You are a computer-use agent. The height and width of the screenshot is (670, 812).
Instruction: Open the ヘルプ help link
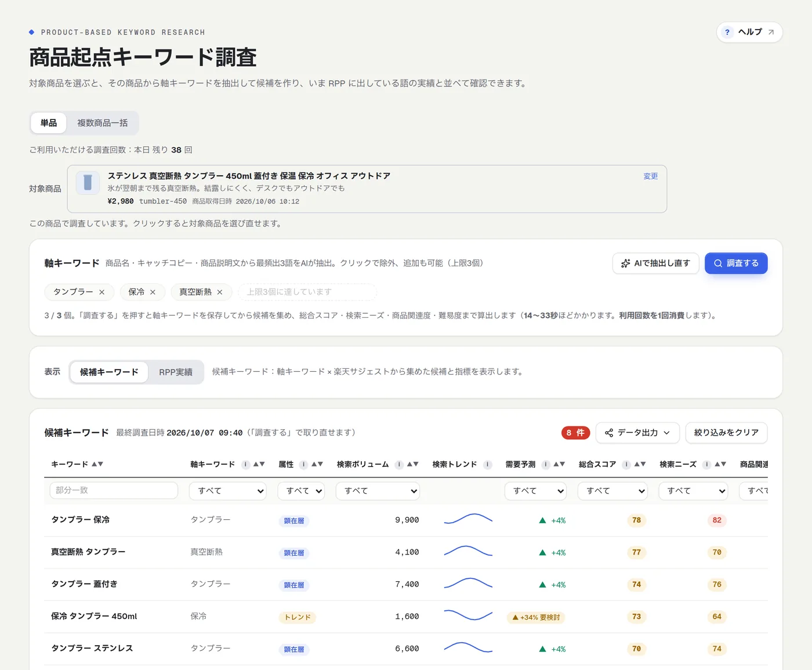tap(749, 32)
